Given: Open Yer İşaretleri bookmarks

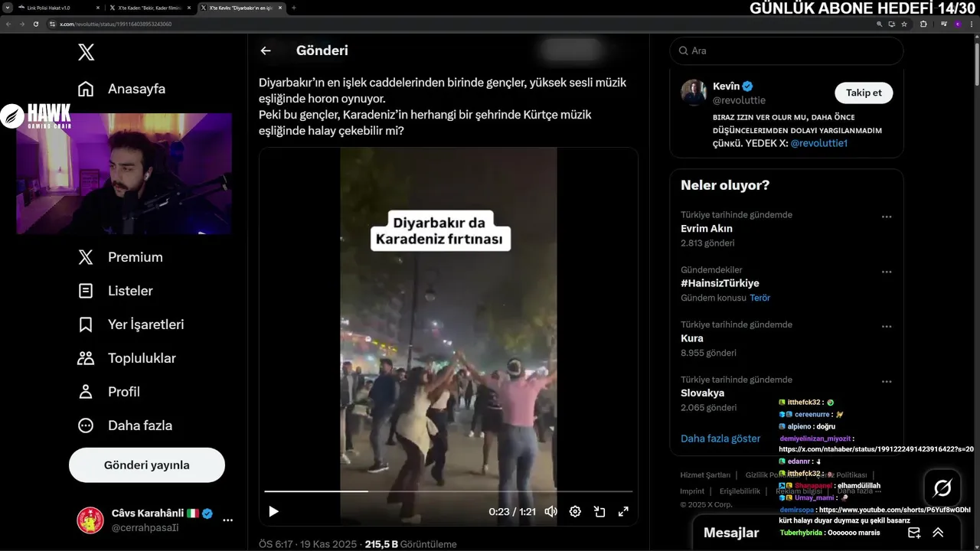Looking at the screenshot, I should (131, 324).
